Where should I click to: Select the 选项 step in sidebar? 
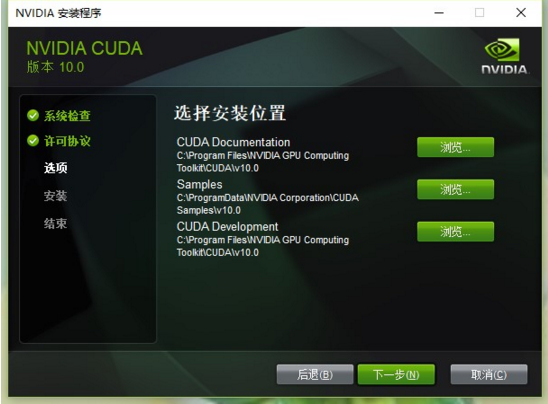point(56,168)
